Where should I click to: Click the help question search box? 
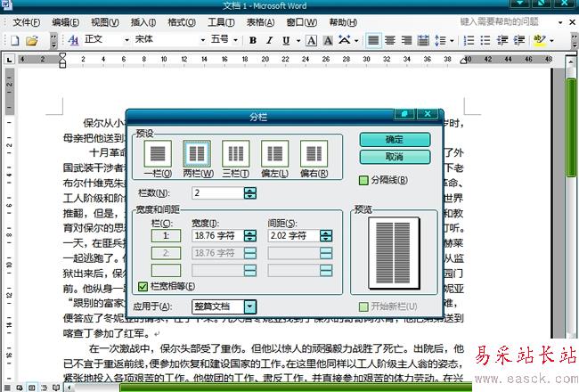(507, 21)
